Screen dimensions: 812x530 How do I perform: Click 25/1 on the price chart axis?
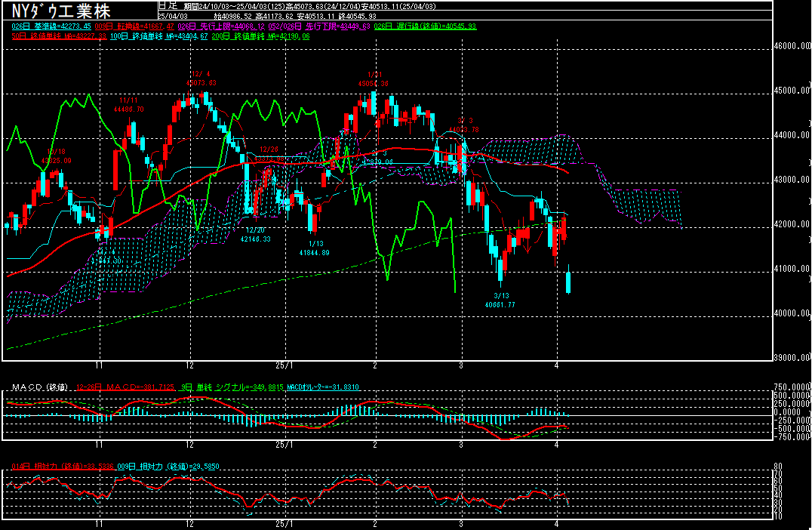pyautogui.click(x=285, y=365)
